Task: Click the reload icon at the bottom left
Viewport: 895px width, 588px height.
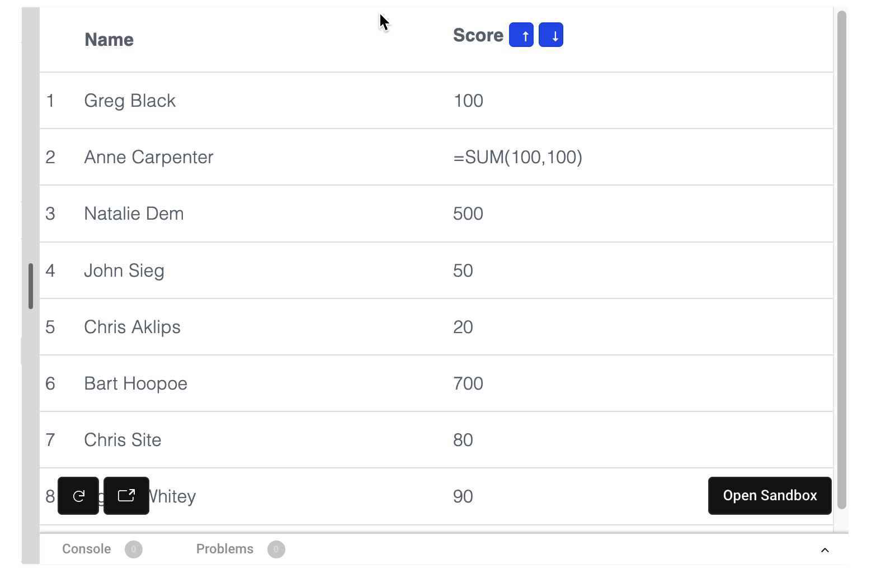Action: (x=78, y=495)
